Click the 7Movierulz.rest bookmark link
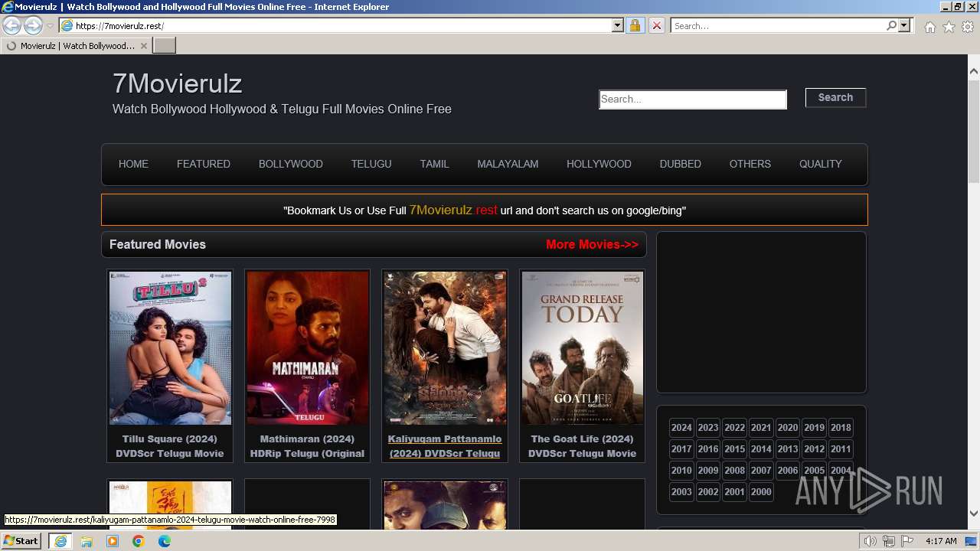 pyautogui.click(x=453, y=210)
